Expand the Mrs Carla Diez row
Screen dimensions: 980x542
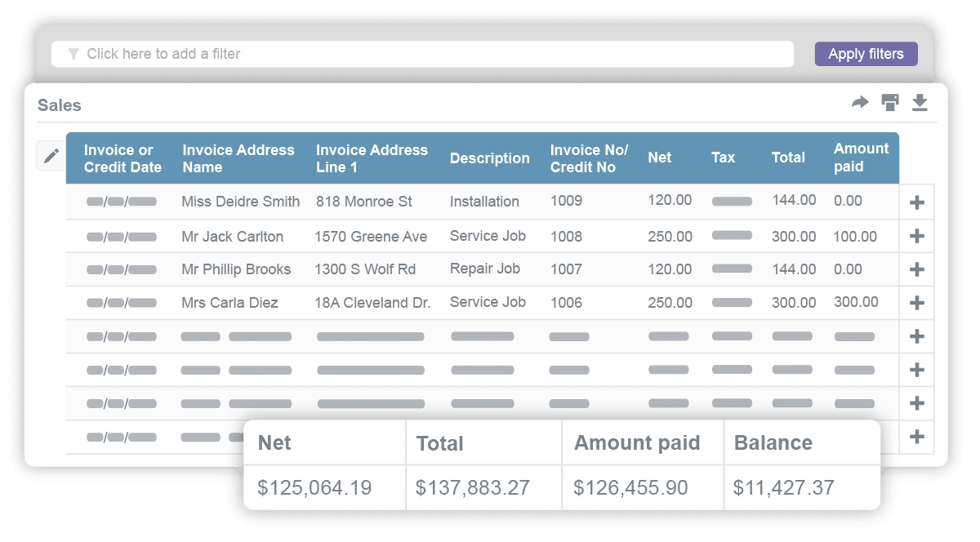coord(916,303)
